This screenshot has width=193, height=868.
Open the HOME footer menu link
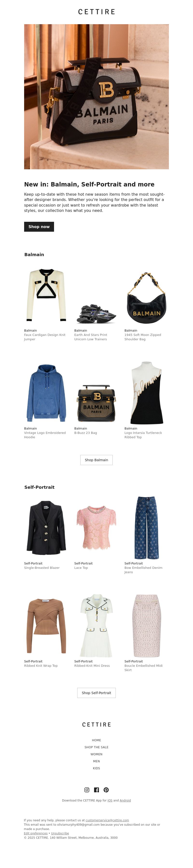click(96, 740)
